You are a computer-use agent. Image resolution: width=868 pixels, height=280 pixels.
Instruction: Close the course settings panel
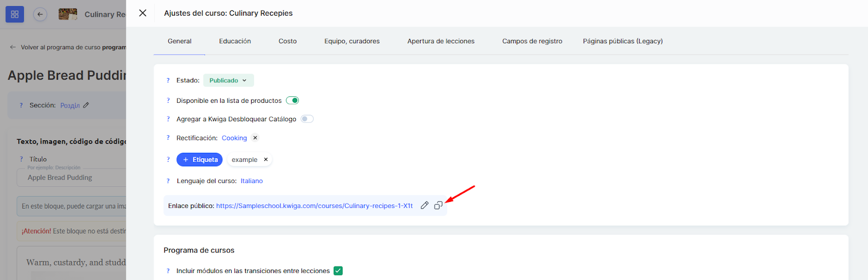[143, 13]
